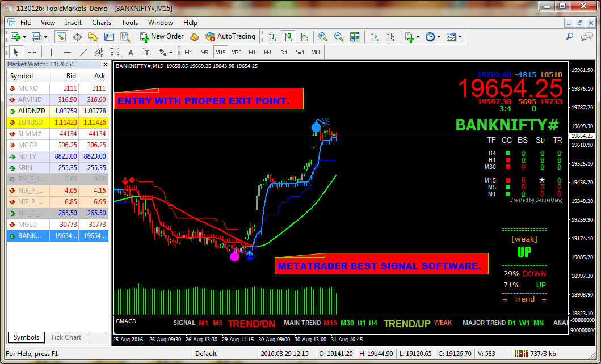
Task: Select the text label tool
Action: coord(147,52)
